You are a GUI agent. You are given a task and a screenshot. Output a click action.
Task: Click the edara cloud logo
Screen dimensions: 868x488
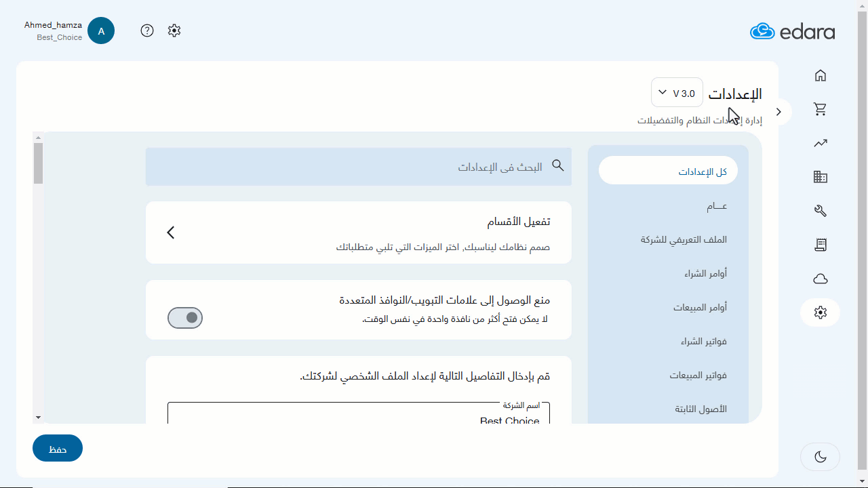pos(792,31)
